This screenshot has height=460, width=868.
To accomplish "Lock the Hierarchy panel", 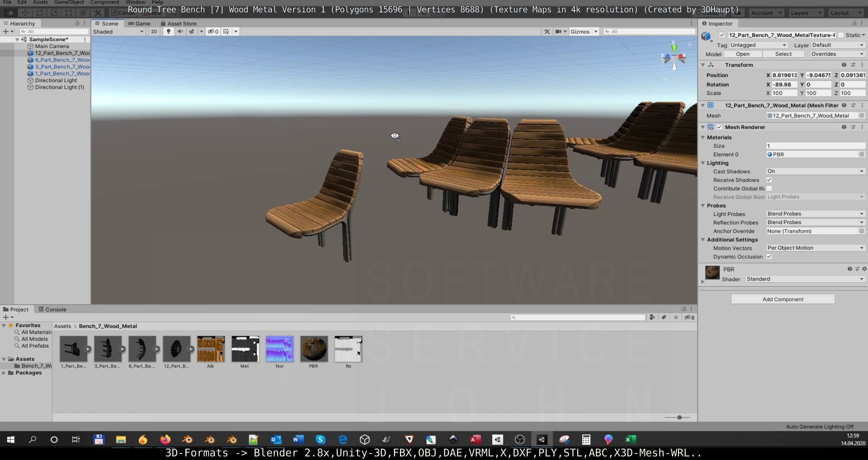I will 77,23.
